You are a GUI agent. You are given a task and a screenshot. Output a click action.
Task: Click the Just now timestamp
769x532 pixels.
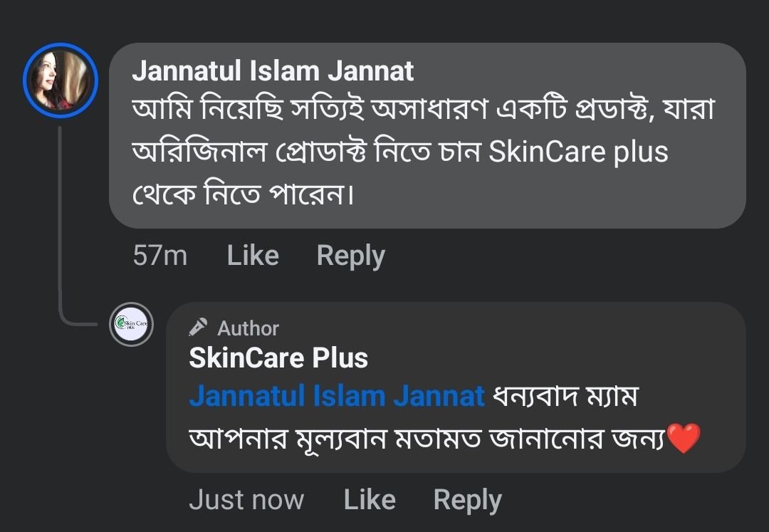(x=246, y=500)
